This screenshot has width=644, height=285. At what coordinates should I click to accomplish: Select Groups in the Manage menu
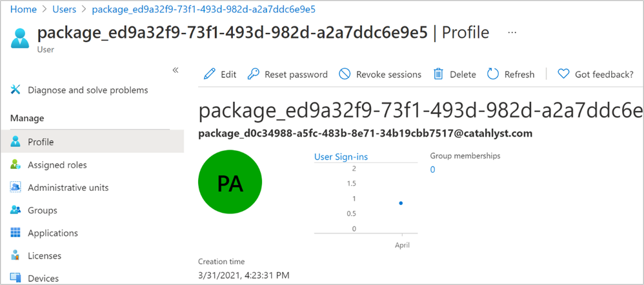pyautogui.click(x=42, y=210)
